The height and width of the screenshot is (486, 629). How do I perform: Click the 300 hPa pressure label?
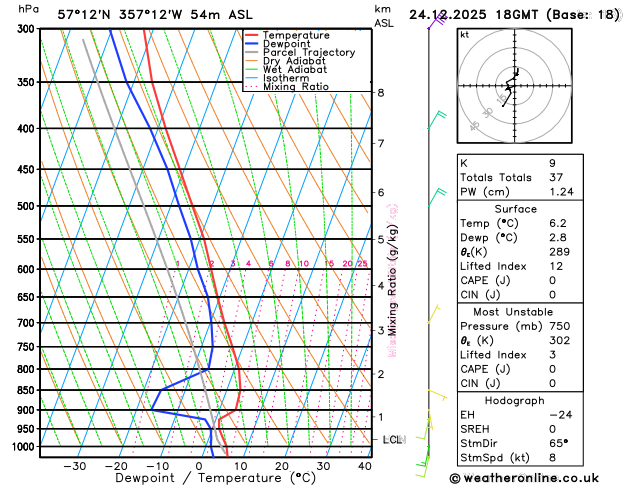[27, 29]
